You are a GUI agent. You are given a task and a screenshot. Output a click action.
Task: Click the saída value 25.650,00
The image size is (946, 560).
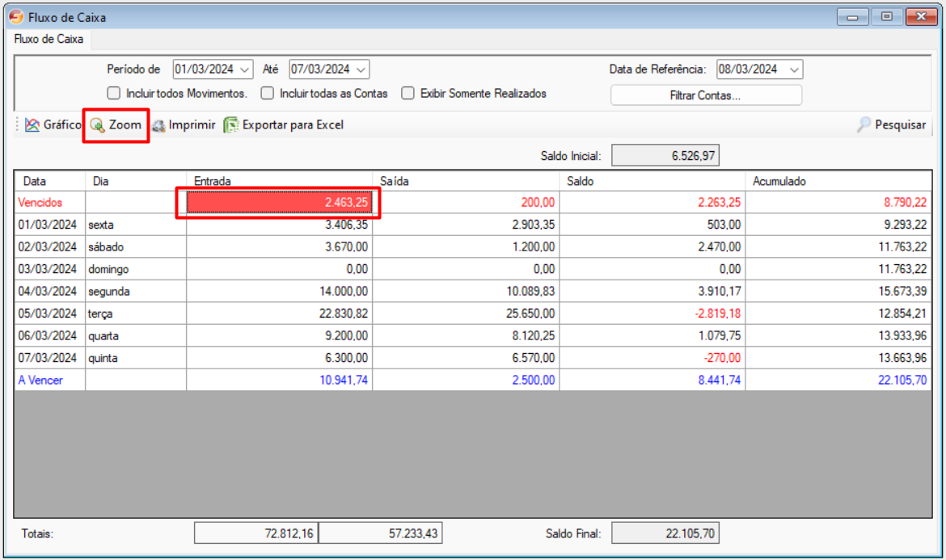click(x=530, y=314)
